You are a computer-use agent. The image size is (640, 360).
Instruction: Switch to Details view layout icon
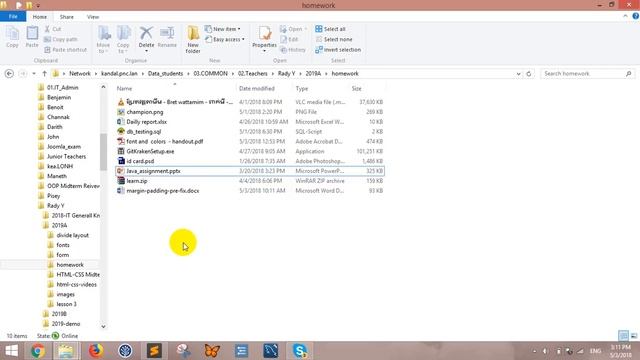pos(623,336)
